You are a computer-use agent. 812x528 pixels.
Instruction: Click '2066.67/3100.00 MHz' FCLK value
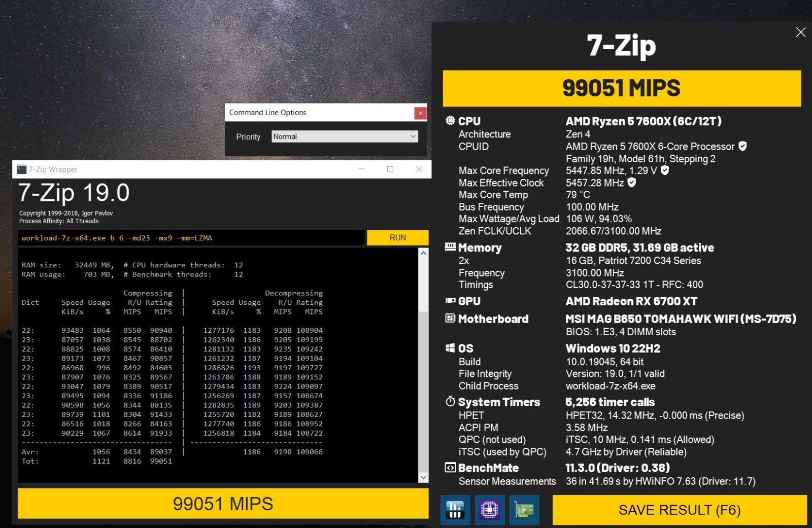tap(614, 231)
